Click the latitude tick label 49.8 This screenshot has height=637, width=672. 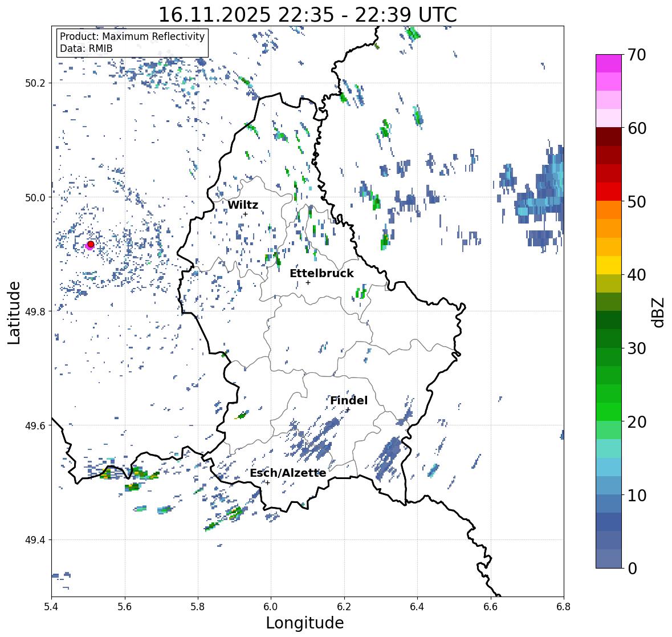tap(35, 311)
